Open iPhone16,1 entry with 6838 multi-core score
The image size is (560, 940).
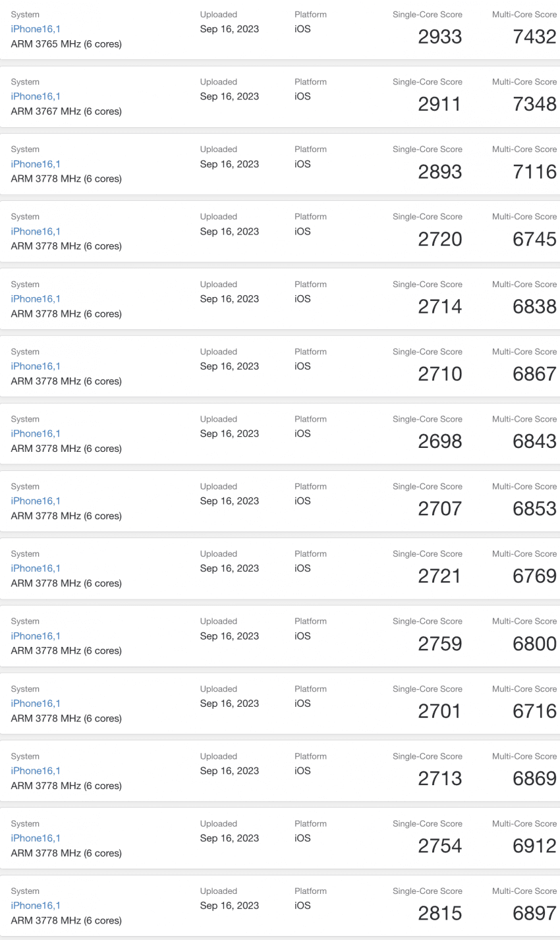pos(36,298)
